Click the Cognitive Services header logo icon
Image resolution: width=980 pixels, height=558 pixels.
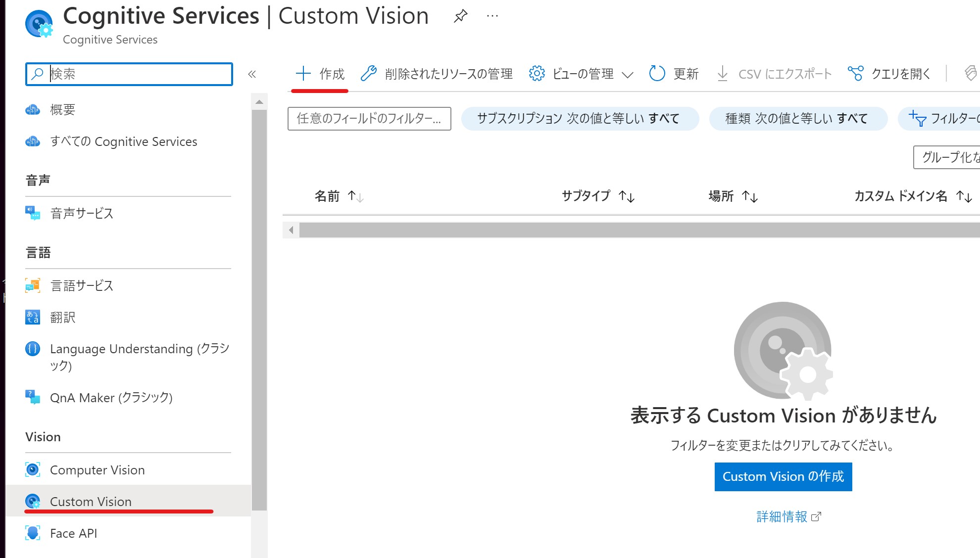tap(39, 24)
